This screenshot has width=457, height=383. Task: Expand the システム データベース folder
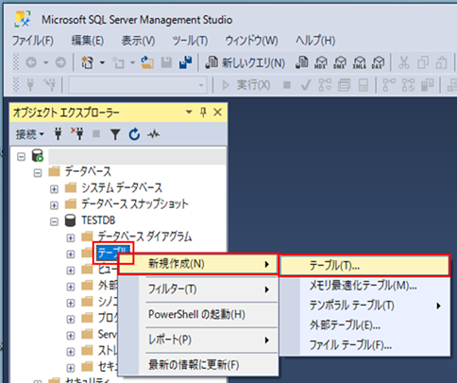pos(54,189)
